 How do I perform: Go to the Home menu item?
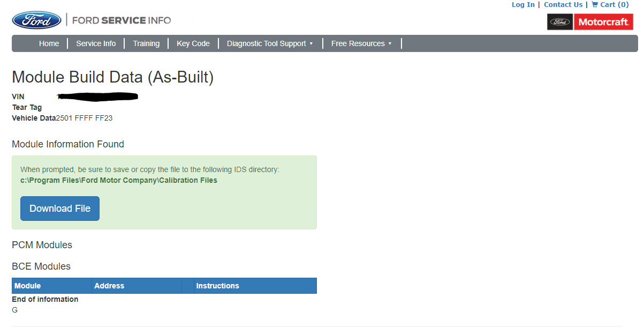(x=49, y=43)
